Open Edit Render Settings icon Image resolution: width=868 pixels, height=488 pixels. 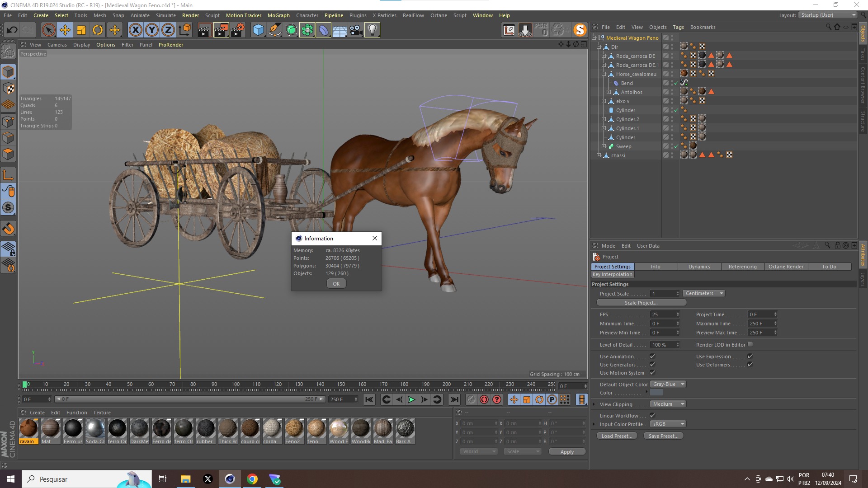[x=237, y=30]
